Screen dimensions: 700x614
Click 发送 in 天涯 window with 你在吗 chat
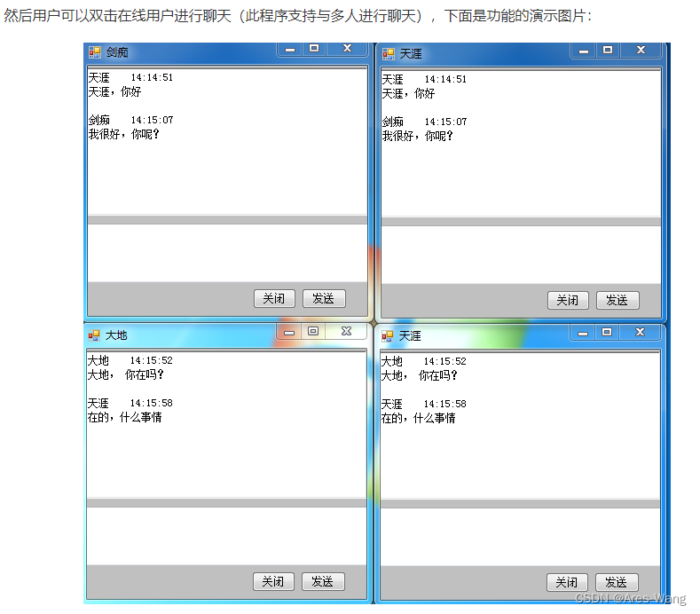[617, 583]
